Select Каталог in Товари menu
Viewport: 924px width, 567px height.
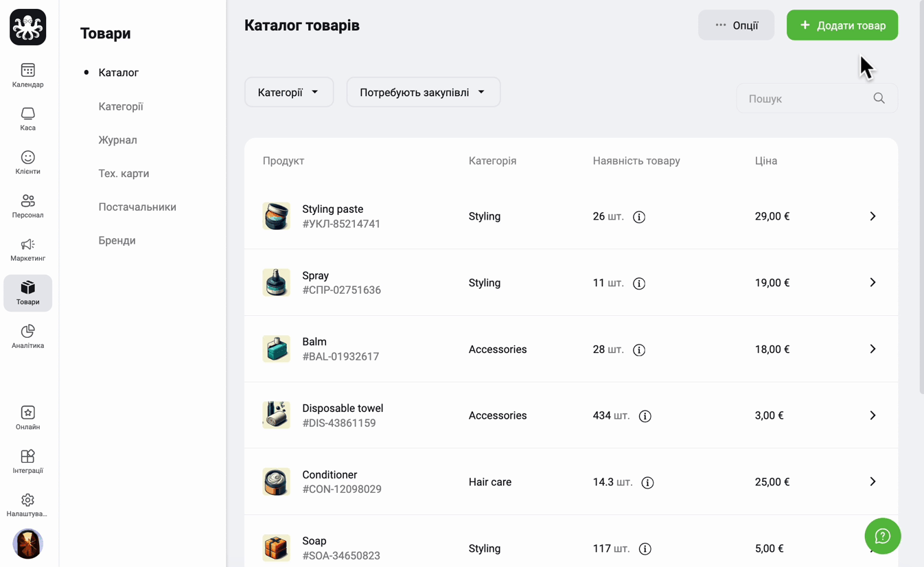pos(119,72)
